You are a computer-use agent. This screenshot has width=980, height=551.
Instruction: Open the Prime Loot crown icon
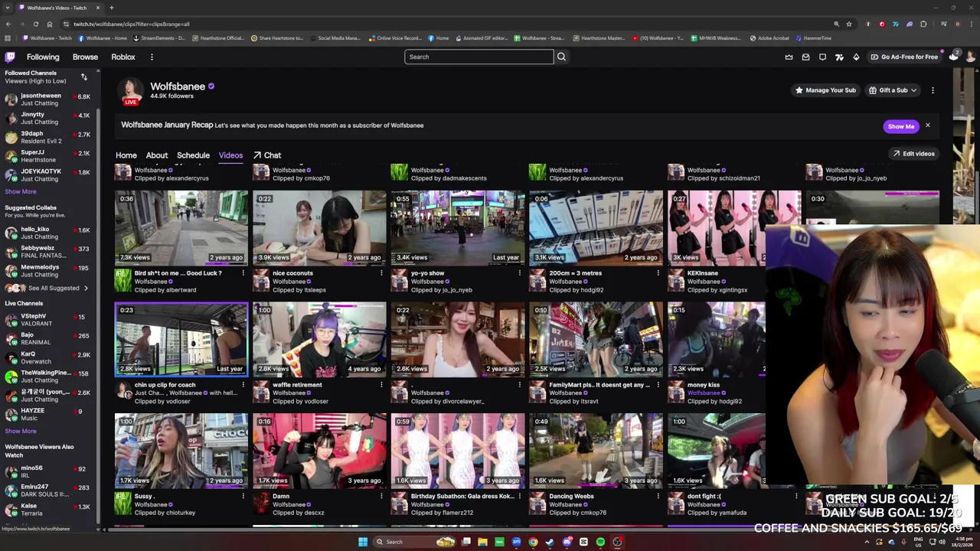coord(789,57)
